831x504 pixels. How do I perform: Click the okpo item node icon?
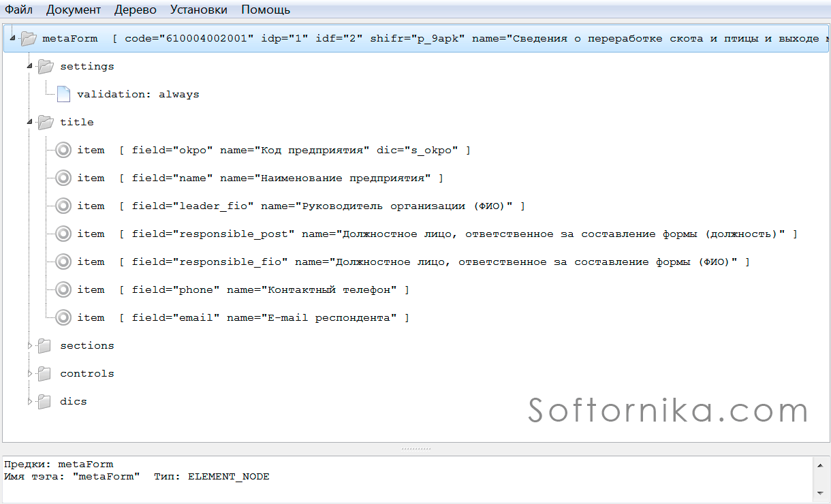point(63,151)
